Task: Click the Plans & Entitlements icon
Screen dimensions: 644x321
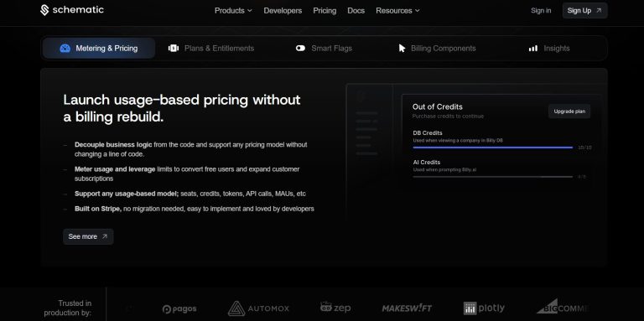Action: click(x=174, y=49)
